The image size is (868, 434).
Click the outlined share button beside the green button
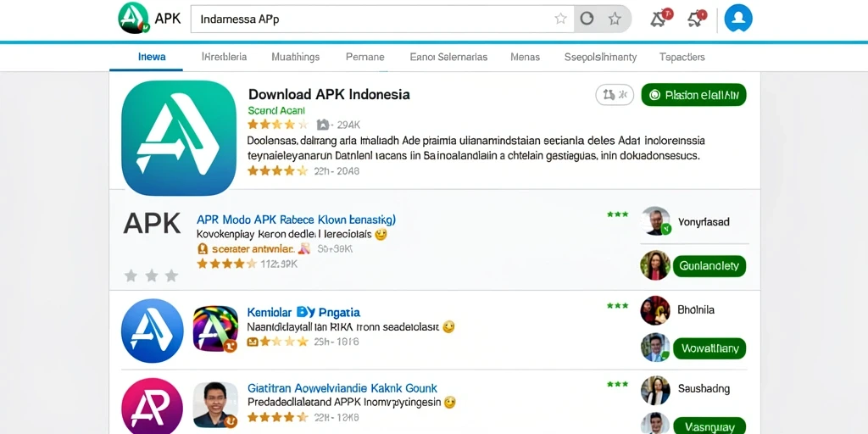(615, 95)
